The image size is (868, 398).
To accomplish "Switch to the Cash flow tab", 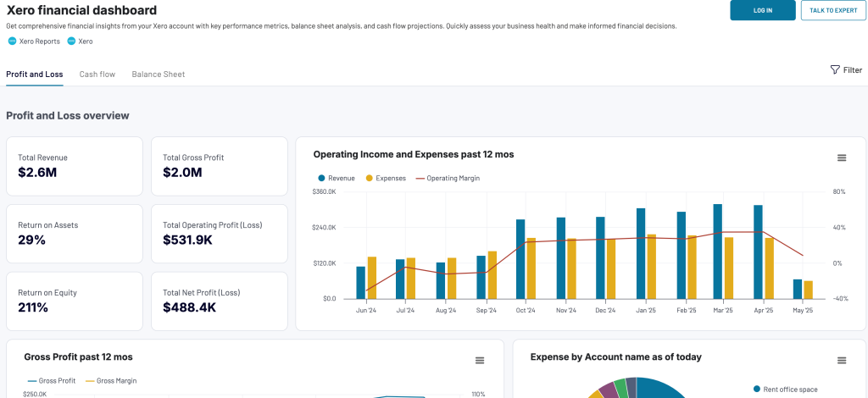I will point(97,74).
